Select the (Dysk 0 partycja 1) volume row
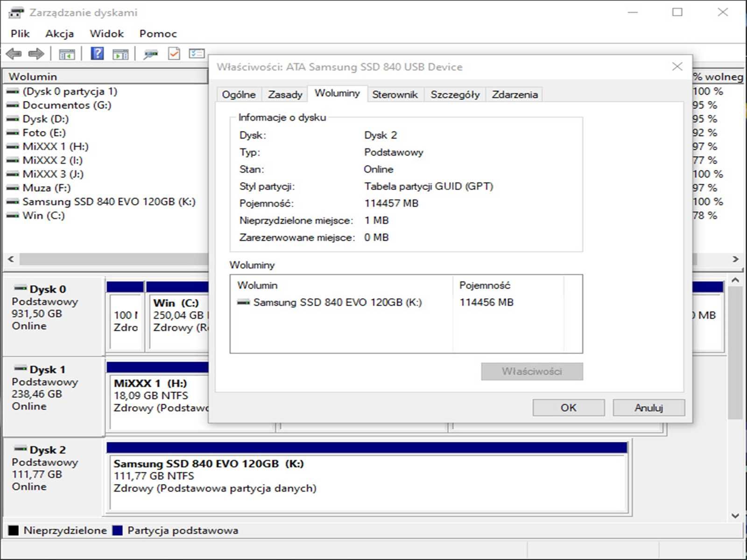Viewport: 747px width, 560px height. coord(70,91)
